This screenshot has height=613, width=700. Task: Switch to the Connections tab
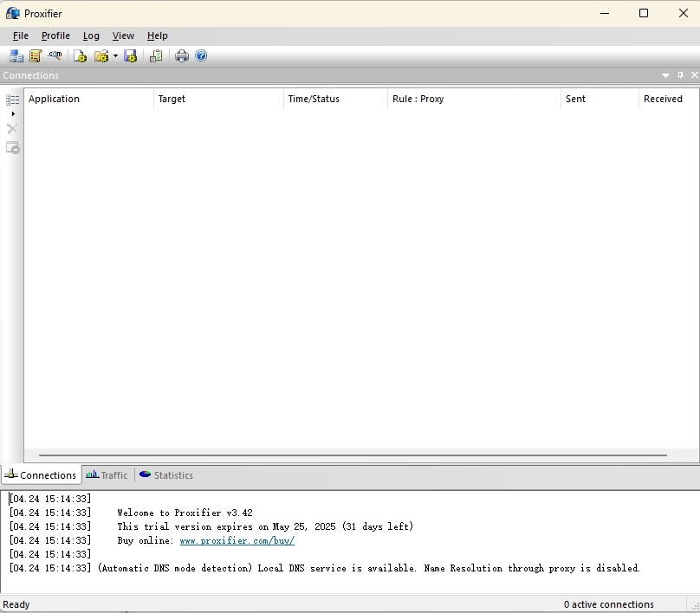(x=41, y=475)
